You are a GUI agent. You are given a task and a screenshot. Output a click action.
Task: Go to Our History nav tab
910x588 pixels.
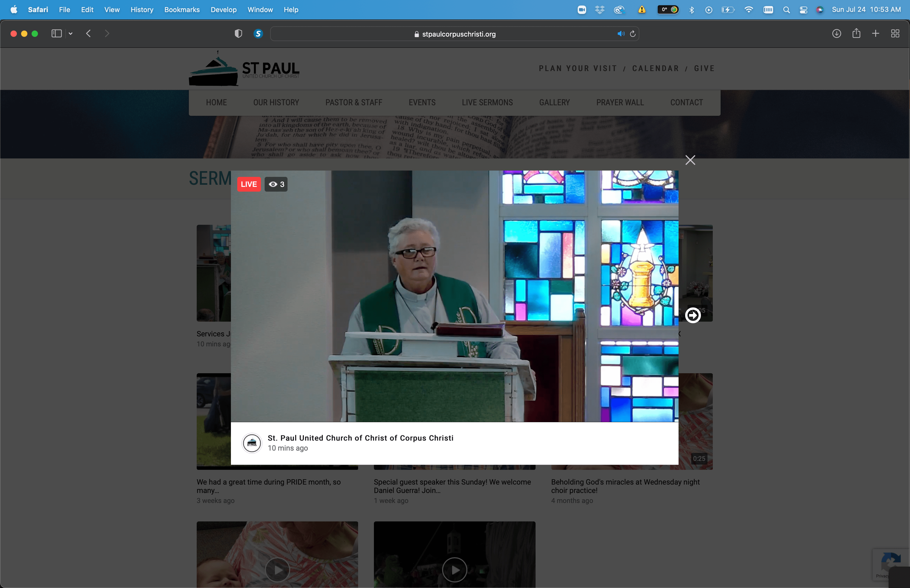276,102
